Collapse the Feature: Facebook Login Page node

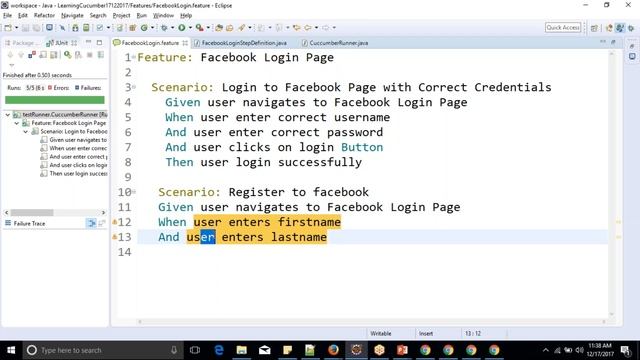click(x=17, y=123)
